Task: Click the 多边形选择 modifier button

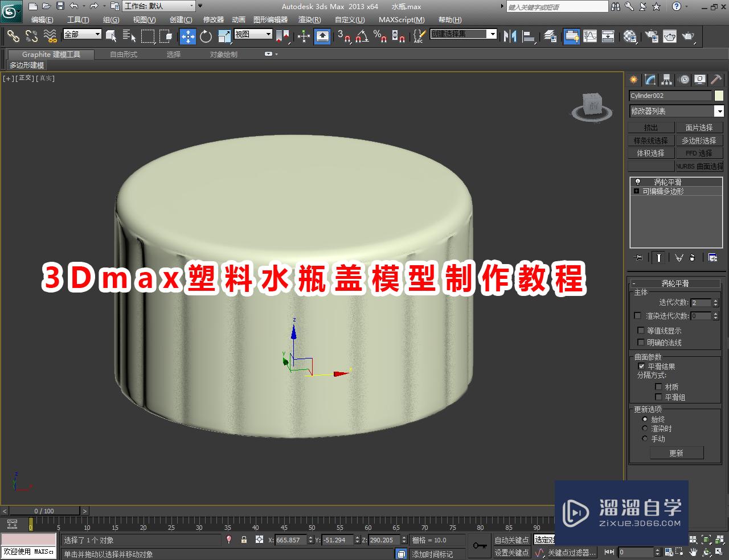Action: coord(699,140)
